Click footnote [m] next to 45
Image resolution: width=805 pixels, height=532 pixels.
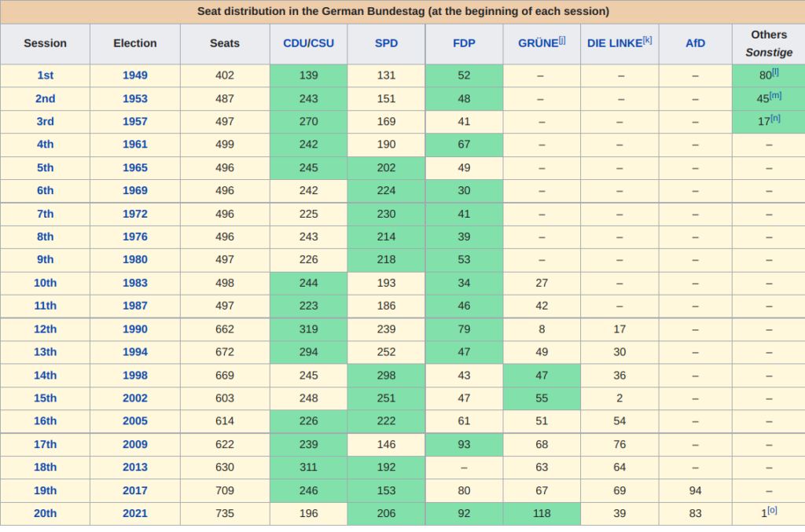775,95
